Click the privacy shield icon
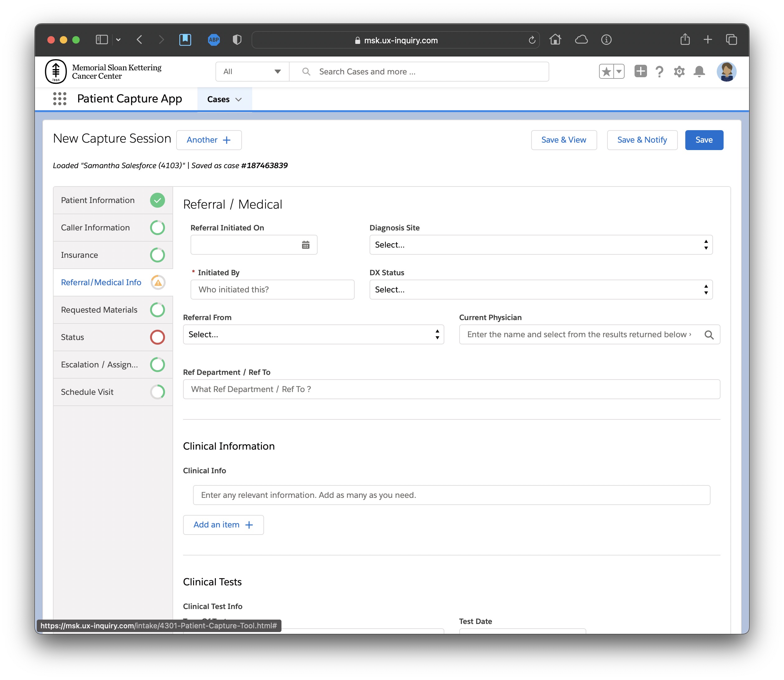This screenshot has width=784, height=680. [x=237, y=40]
